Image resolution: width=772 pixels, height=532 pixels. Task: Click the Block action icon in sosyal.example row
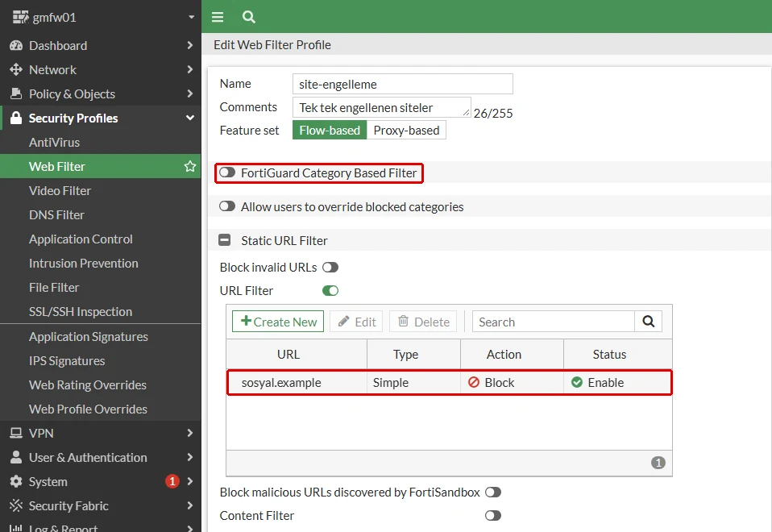(x=474, y=382)
